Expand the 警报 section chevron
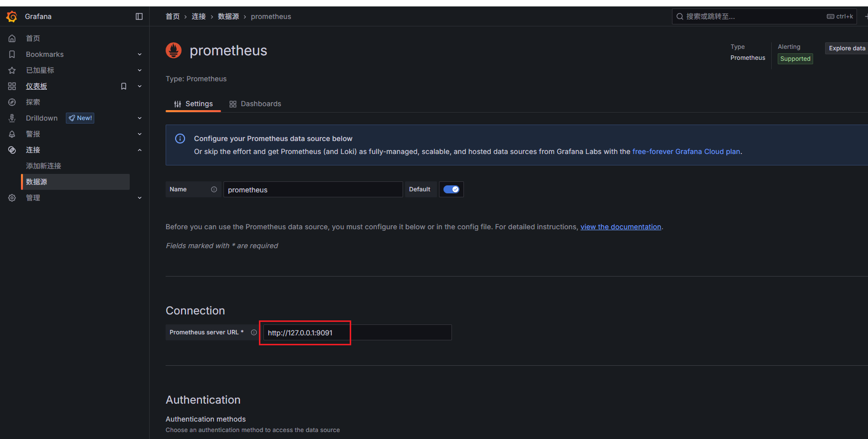 click(x=140, y=134)
